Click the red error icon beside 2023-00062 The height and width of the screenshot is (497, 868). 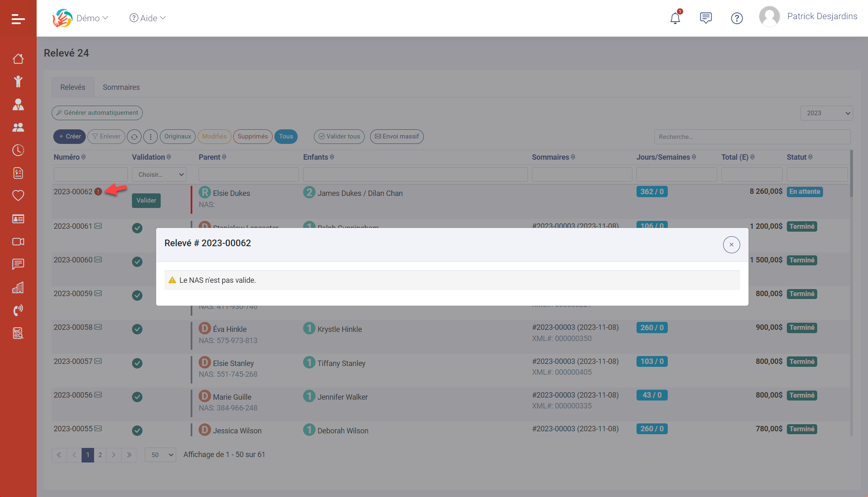[x=98, y=192]
